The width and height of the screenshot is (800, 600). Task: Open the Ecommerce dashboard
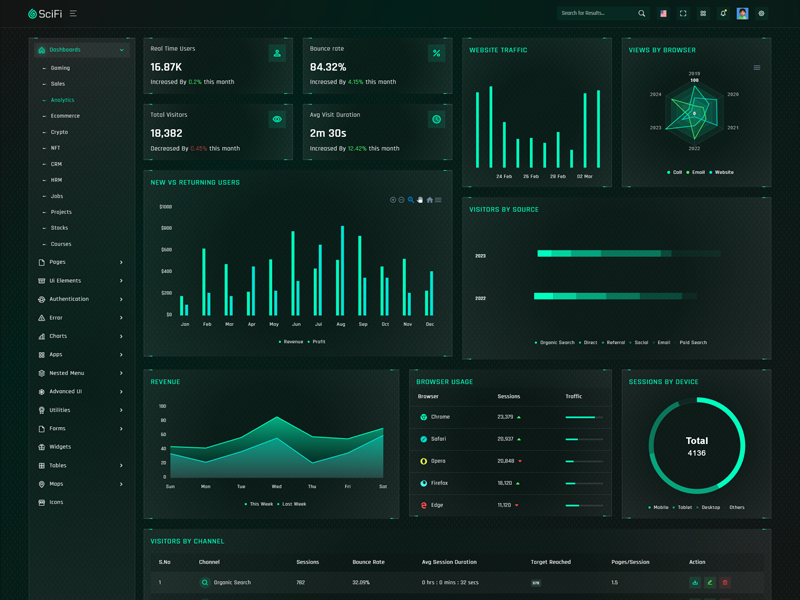click(x=65, y=116)
